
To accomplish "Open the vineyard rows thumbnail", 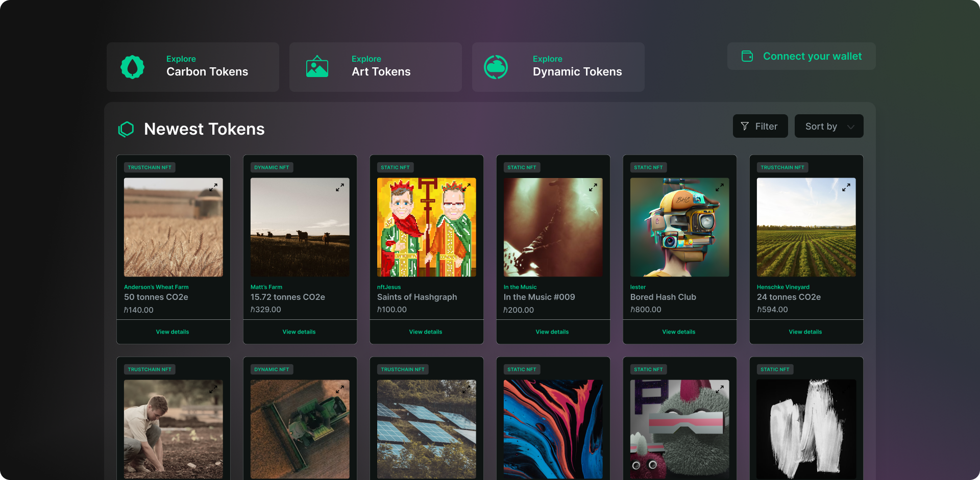I will pyautogui.click(x=806, y=227).
